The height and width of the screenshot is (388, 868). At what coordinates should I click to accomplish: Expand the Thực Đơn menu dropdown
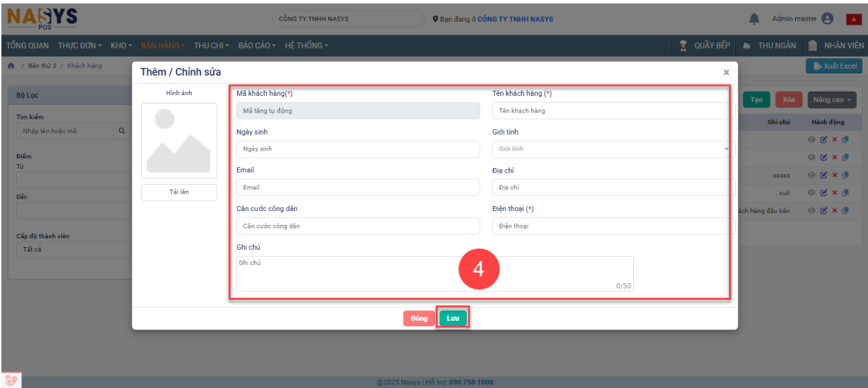click(x=79, y=46)
